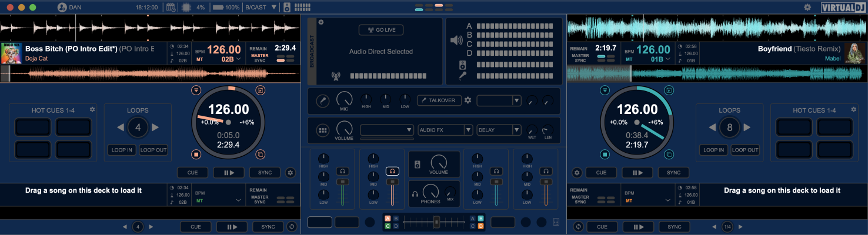Screen dimensions: 868x235
Task: Click the BROADCAST vertical tab
Action: coord(312,53)
